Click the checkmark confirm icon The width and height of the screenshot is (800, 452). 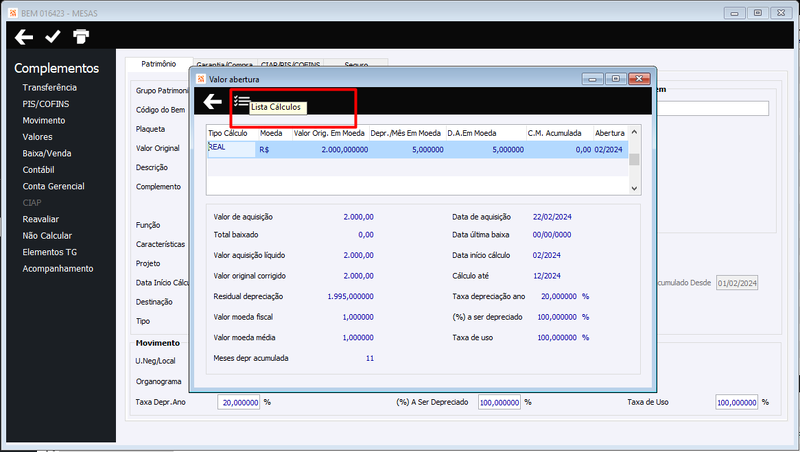pos(53,36)
